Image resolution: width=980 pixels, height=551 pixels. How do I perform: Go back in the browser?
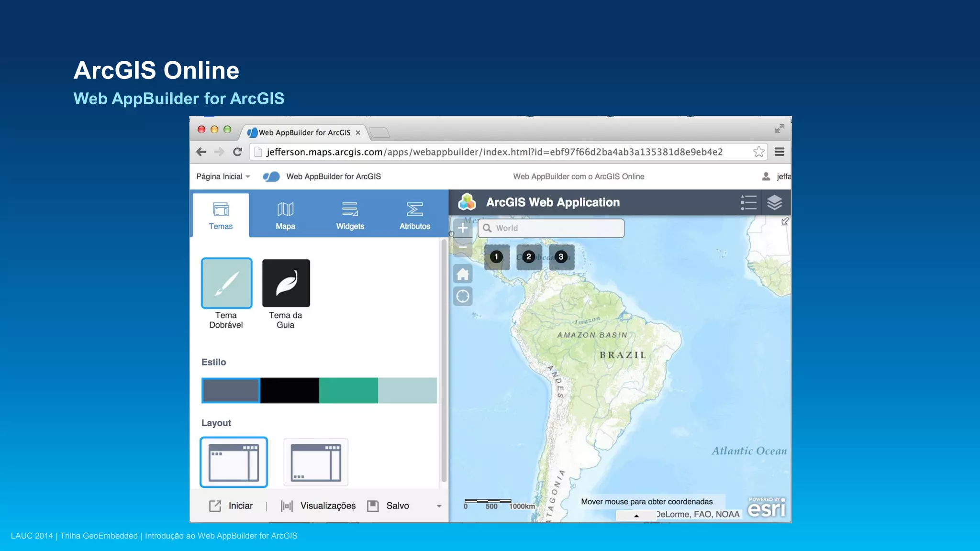pos(201,152)
